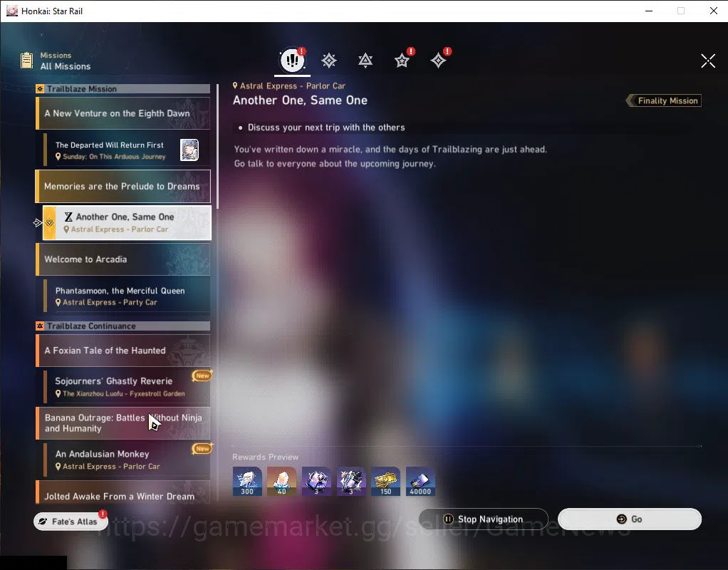
Task: Click The Xianzhou Luofu - Fyxestroll Garden location
Action: point(123,393)
